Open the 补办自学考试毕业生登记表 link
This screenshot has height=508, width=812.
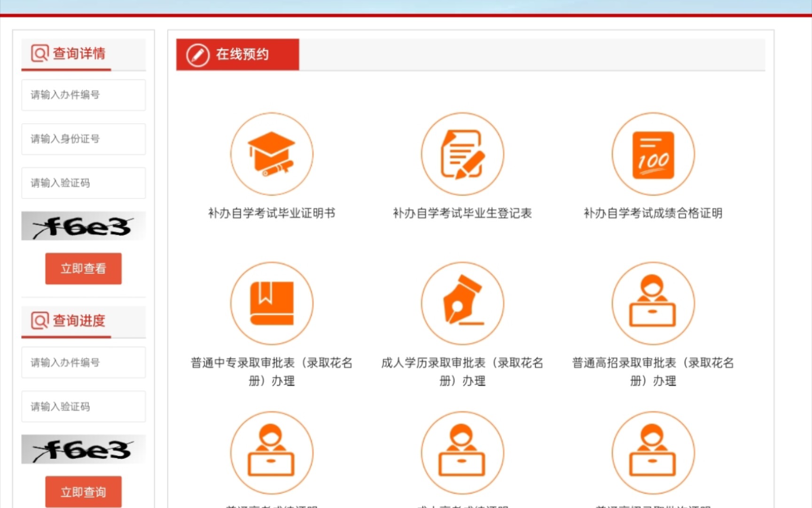[x=462, y=214]
